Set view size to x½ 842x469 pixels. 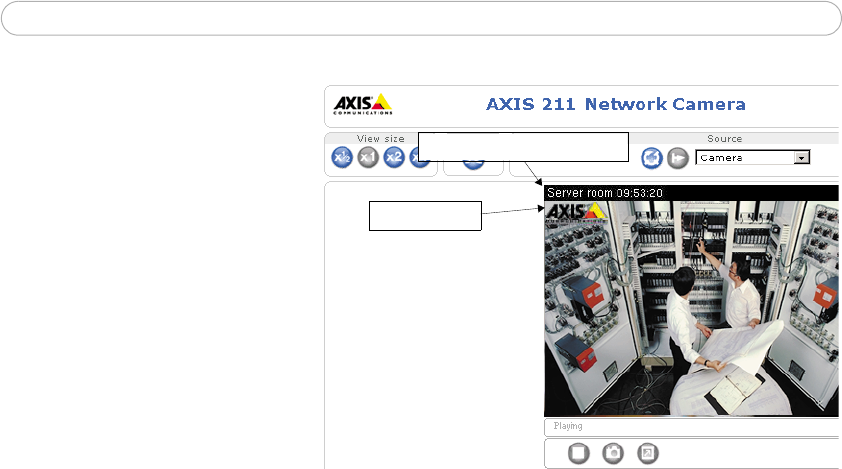click(x=342, y=157)
